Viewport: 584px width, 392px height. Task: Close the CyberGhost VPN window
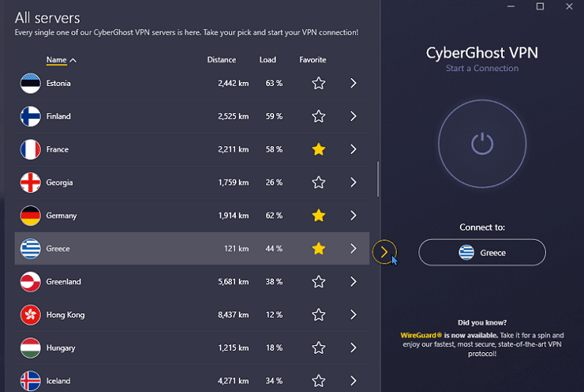point(569,6)
